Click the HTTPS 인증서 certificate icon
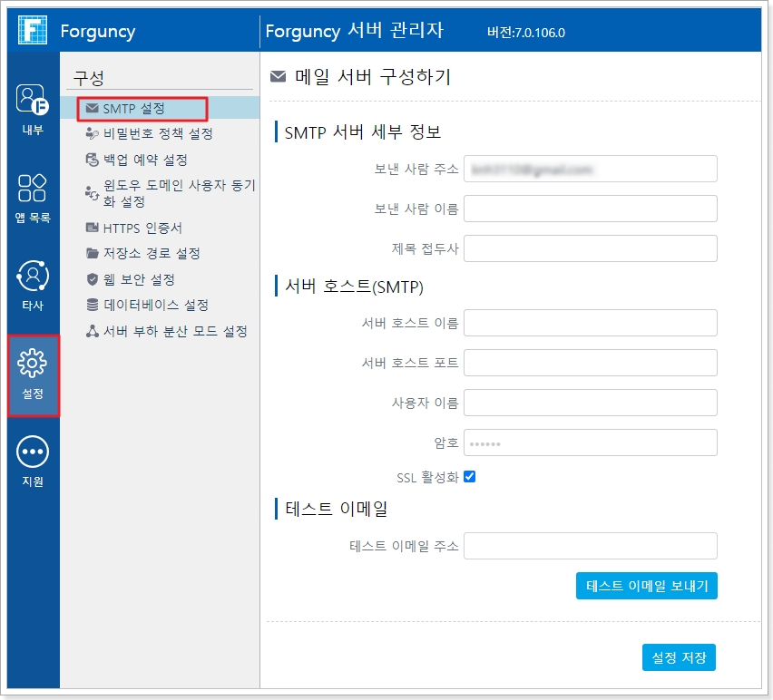The height and width of the screenshot is (700, 773). pos(92,228)
